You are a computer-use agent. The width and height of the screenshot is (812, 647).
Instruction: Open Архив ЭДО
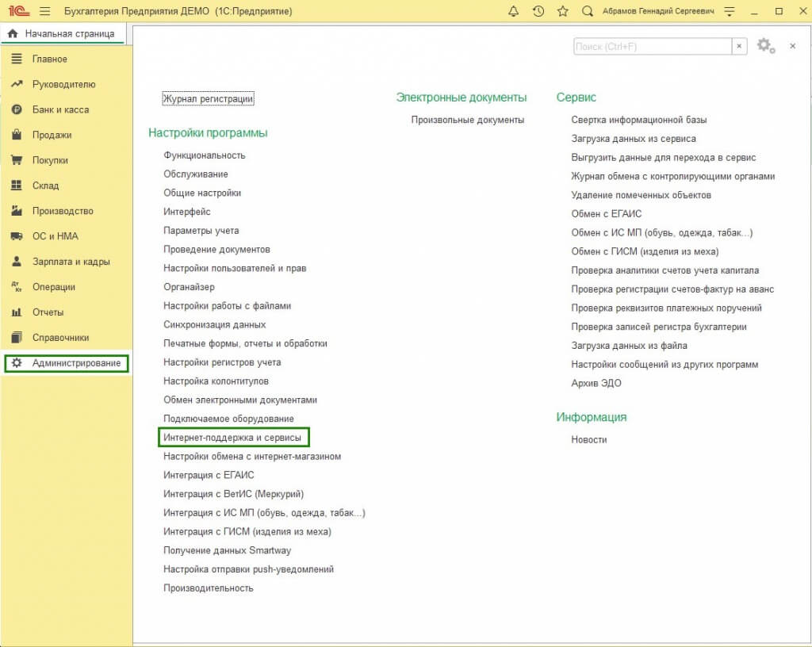(x=596, y=383)
